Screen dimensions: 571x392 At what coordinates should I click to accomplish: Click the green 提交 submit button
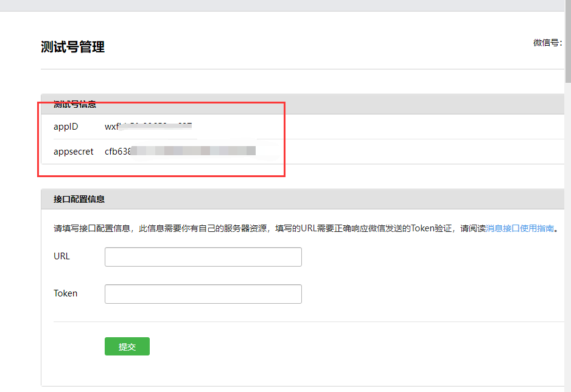pos(127,346)
